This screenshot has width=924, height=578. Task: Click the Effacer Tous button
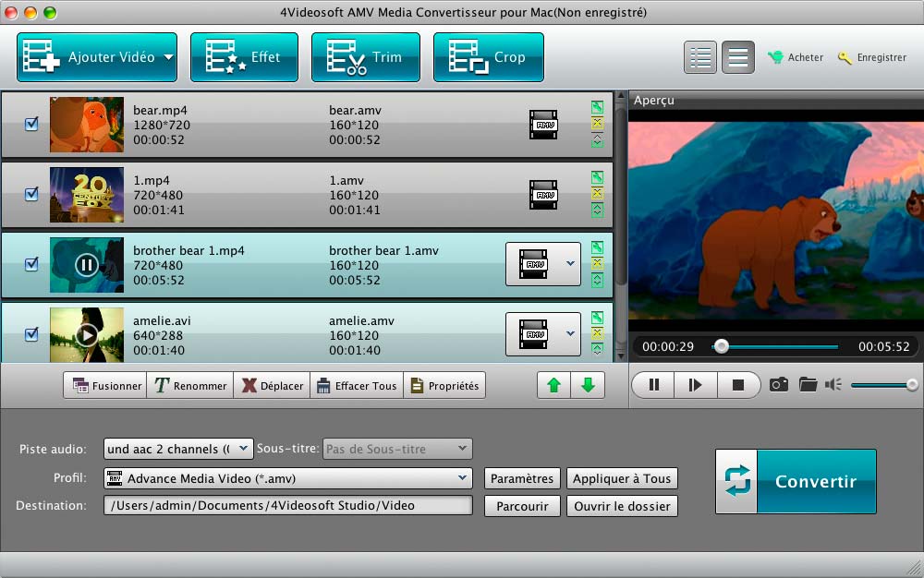[357, 386]
